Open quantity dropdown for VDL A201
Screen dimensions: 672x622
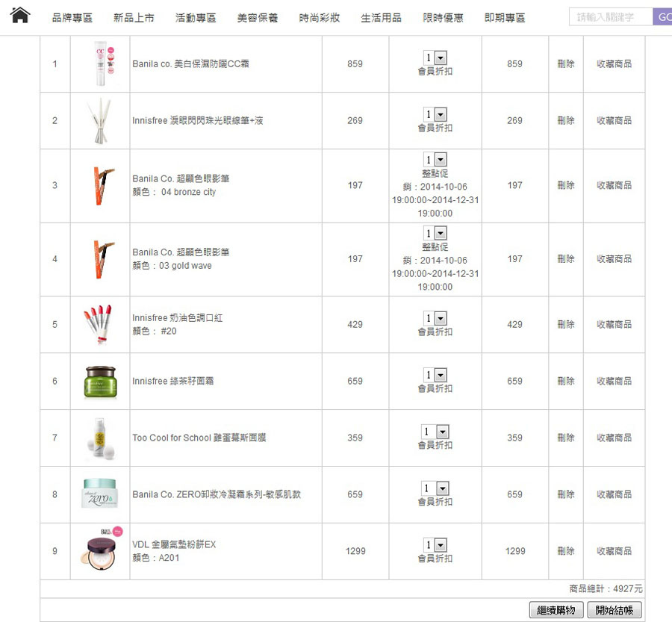[435, 544]
